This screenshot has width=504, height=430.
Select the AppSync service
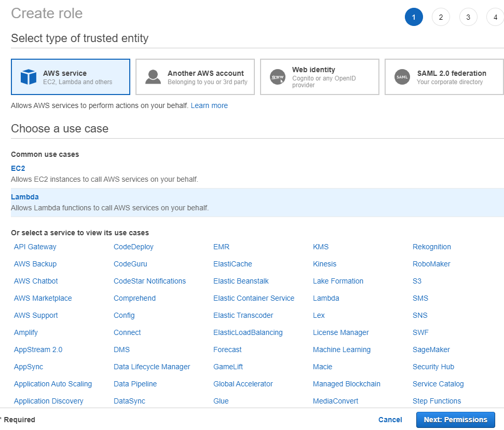tap(29, 367)
